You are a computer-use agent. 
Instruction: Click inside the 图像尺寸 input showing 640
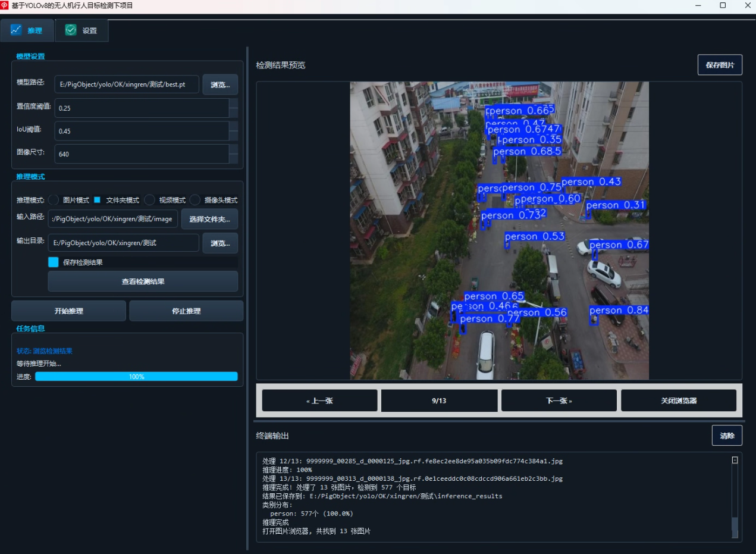tap(143, 154)
